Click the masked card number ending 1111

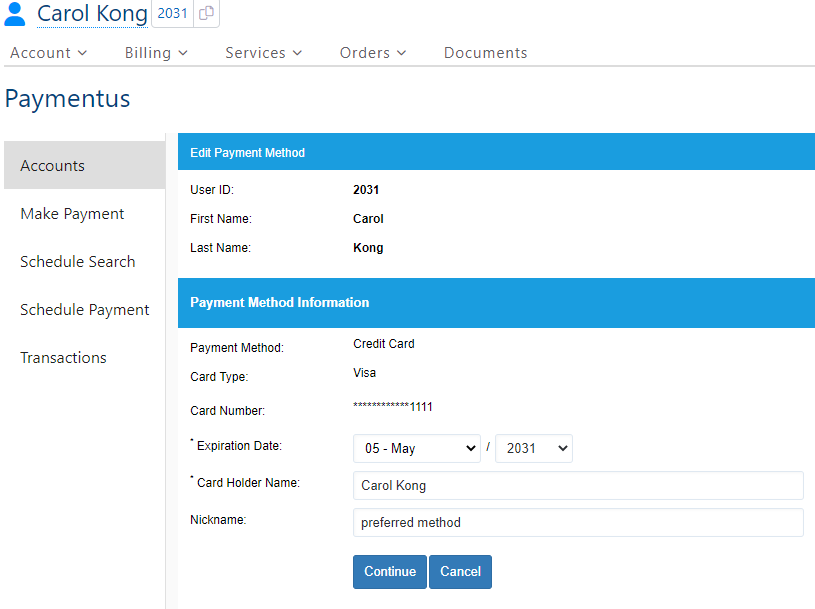tap(390, 410)
